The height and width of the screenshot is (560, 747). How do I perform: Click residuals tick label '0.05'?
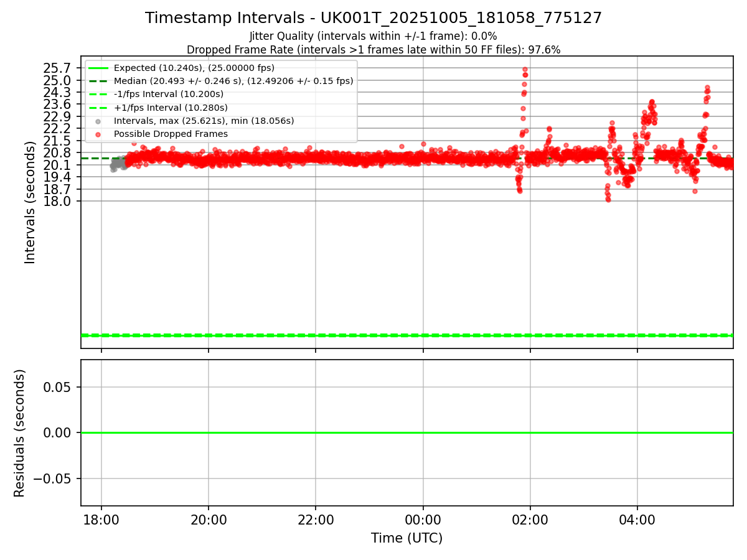pos(57,387)
